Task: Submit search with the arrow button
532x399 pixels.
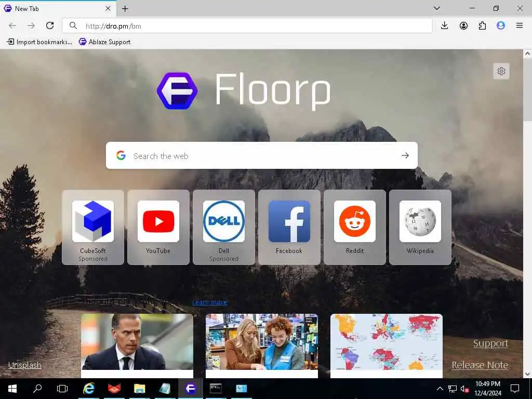Action: [x=405, y=155]
